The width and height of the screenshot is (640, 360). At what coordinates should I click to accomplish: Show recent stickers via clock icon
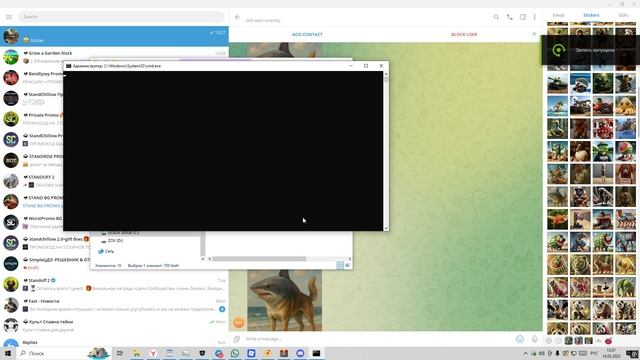point(559,340)
